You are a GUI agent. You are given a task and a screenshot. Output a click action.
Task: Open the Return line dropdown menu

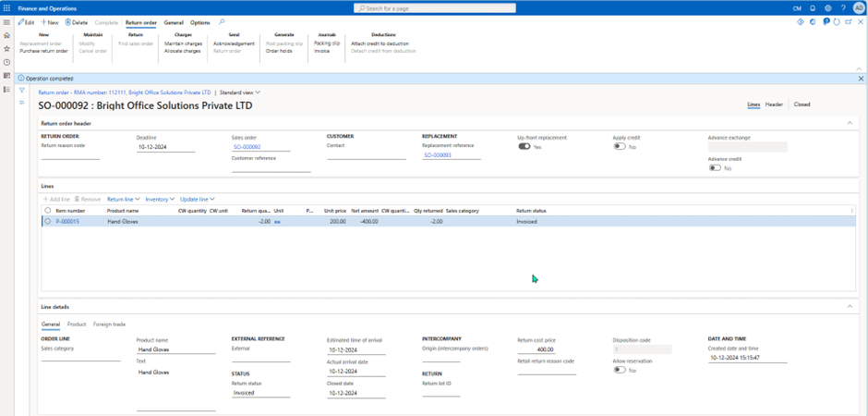tap(123, 199)
